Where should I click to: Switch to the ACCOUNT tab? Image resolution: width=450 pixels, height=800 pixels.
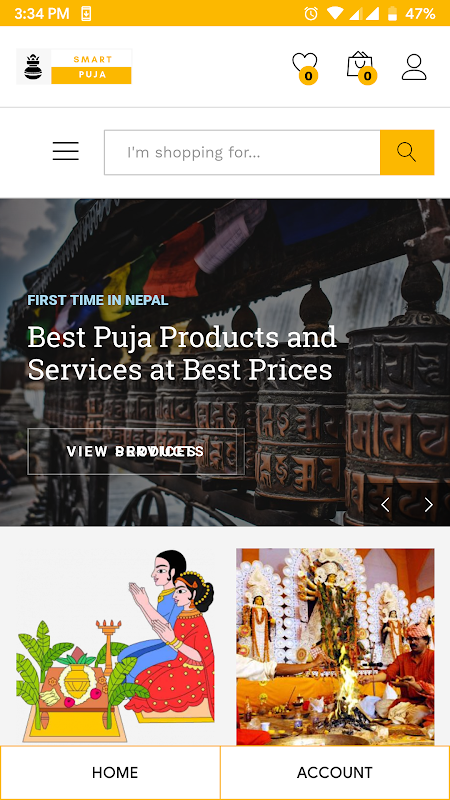tap(335, 772)
